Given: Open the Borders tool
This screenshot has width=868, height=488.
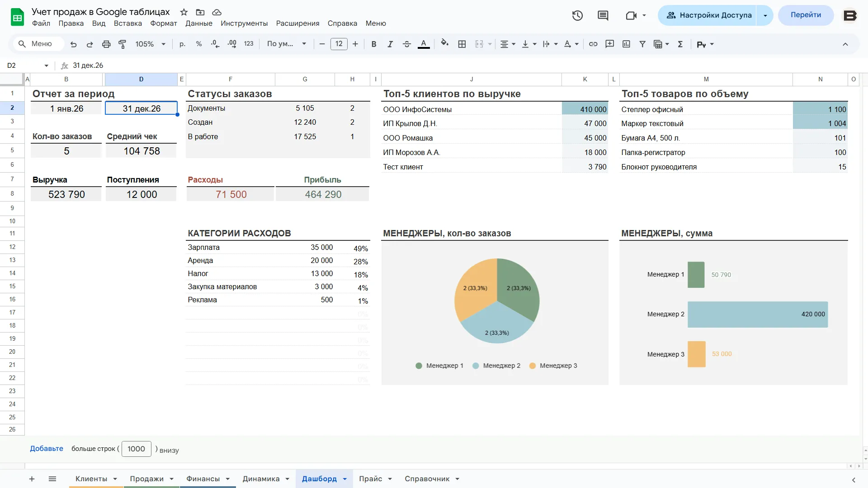Looking at the screenshot, I should click(462, 44).
